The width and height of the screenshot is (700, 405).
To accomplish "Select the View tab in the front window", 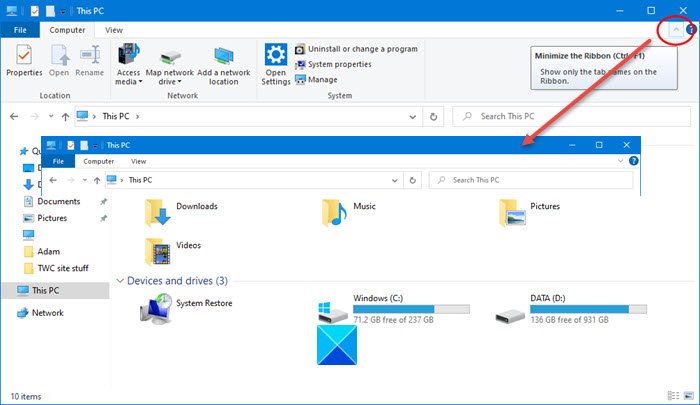I will click(x=138, y=161).
